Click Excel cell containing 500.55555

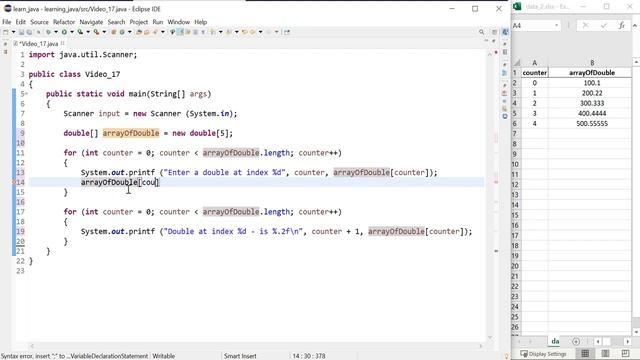point(592,123)
